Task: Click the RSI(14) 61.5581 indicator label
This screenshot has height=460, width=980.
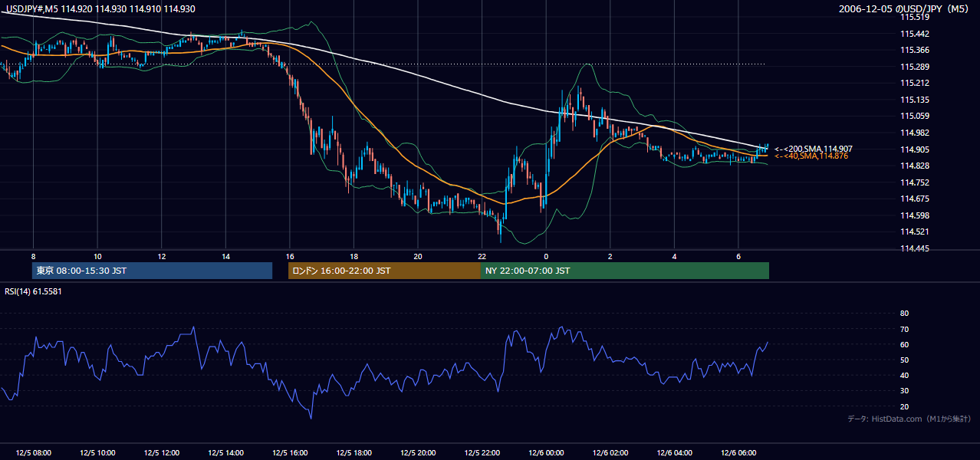Action: 32,291
